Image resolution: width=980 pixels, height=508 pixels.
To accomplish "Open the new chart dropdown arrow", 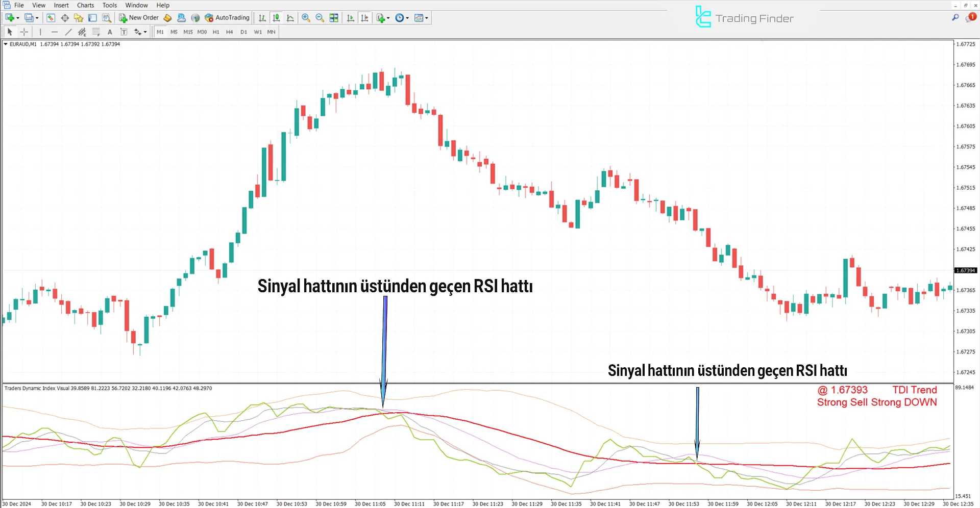I will click(x=18, y=18).
